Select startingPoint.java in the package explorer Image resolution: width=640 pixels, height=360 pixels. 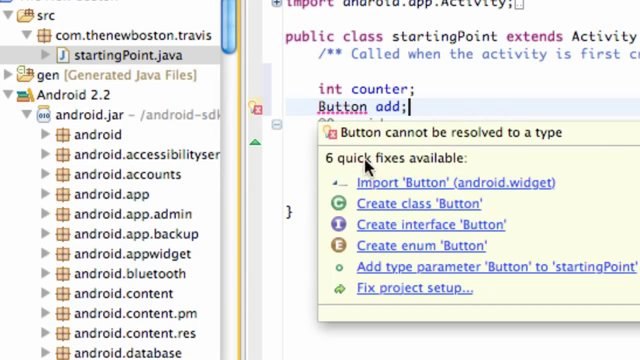(128, 55)
